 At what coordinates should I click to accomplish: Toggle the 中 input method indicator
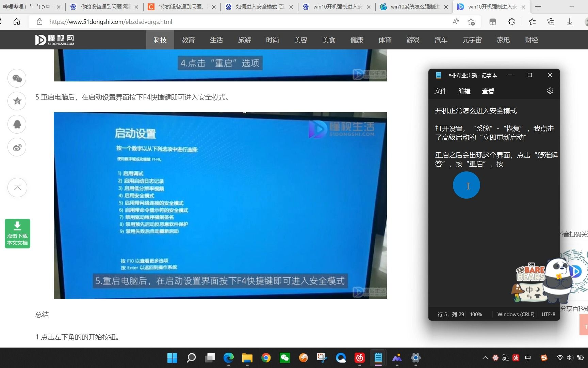point(528,358)
